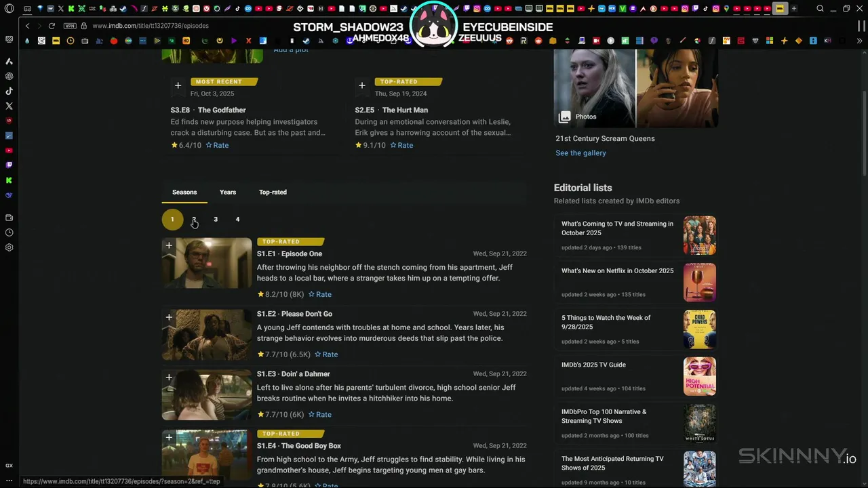The height and width of the screenshot is (488, 868).
Task: Add S1.E4 The Good Boy Box to watchlist
Action: pos(169,438)
